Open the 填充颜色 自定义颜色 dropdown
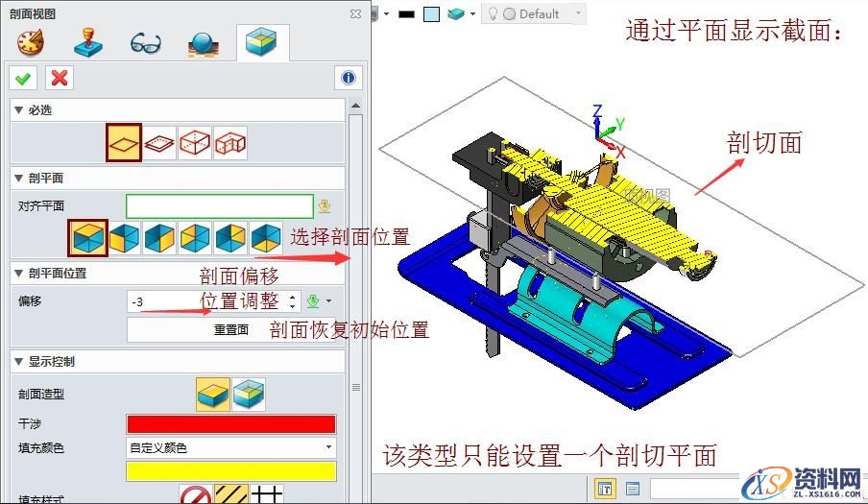 [x=231, y=447]
